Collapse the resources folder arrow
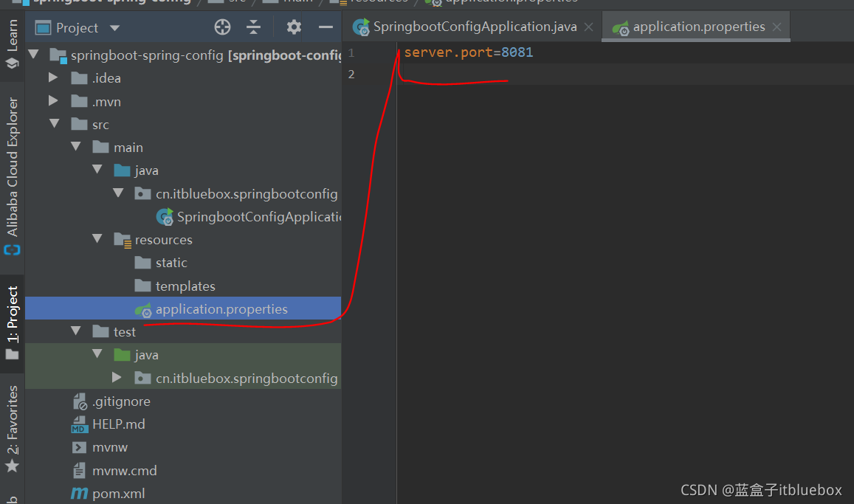The height and width of the screenshot is (504, 854). click(97, 238)
